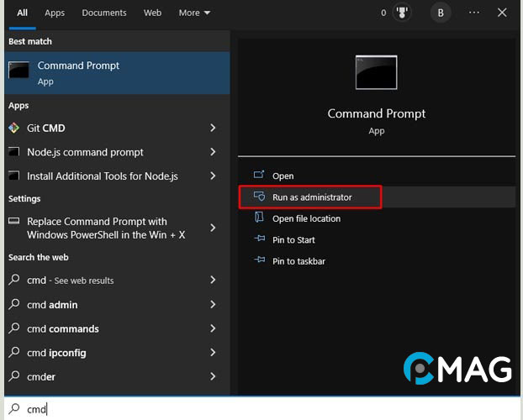The height and width of the screenshot is (420, 523).
Task: Select the cmd commands web suggestion
Action: (x=62, y=328)
